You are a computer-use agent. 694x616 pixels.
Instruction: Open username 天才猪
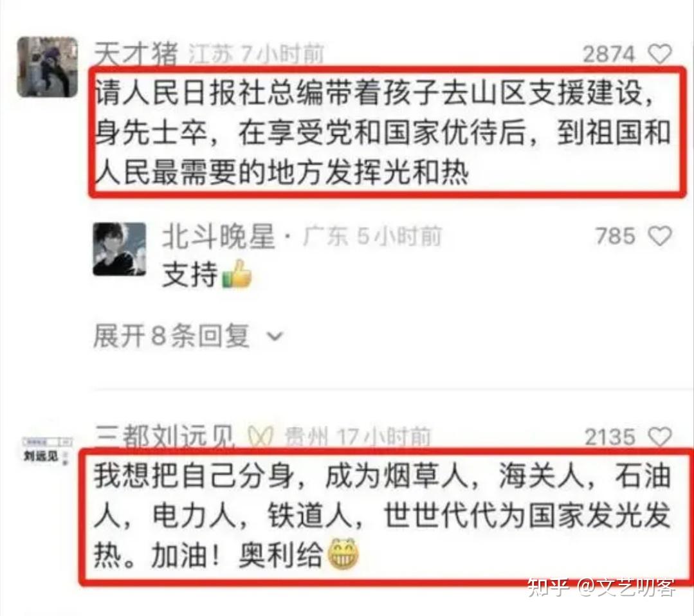pos(136,54)
